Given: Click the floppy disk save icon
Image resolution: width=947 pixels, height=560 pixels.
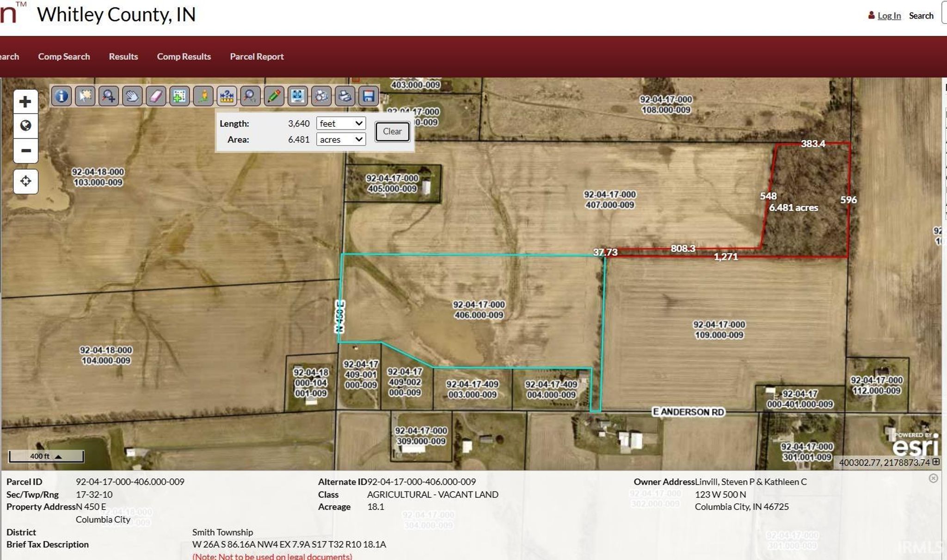Looking at the screenshot, I should coord(369,96).
